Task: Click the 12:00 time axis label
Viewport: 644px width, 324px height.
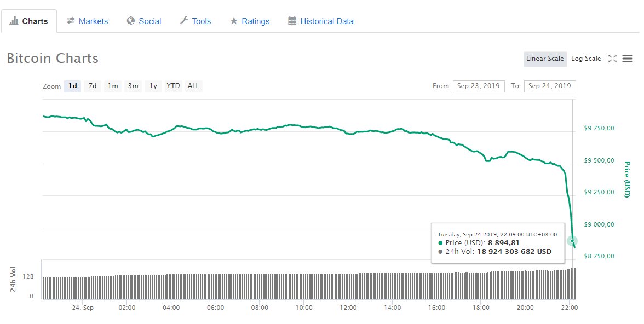Action: click(348, 308)
